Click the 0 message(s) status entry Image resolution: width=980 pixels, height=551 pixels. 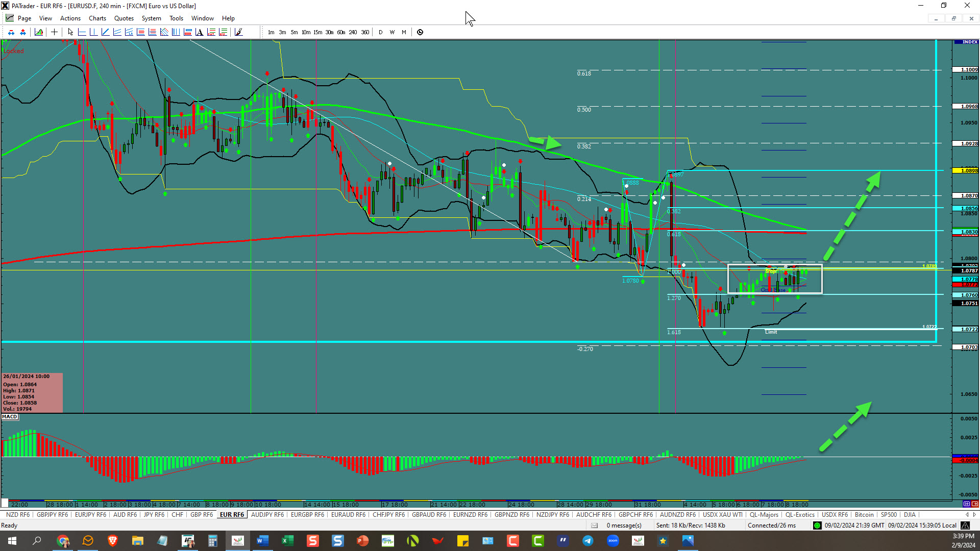pos(624,525)
